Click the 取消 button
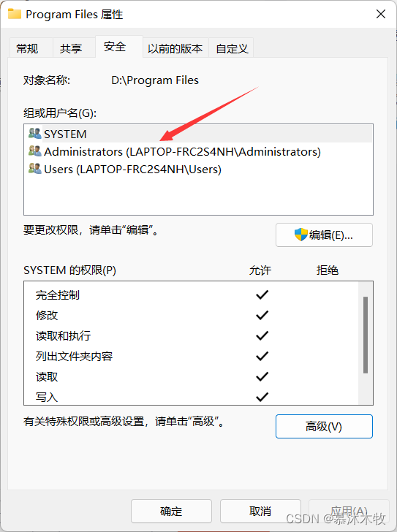Screen dimensions: 397x532 260,511
